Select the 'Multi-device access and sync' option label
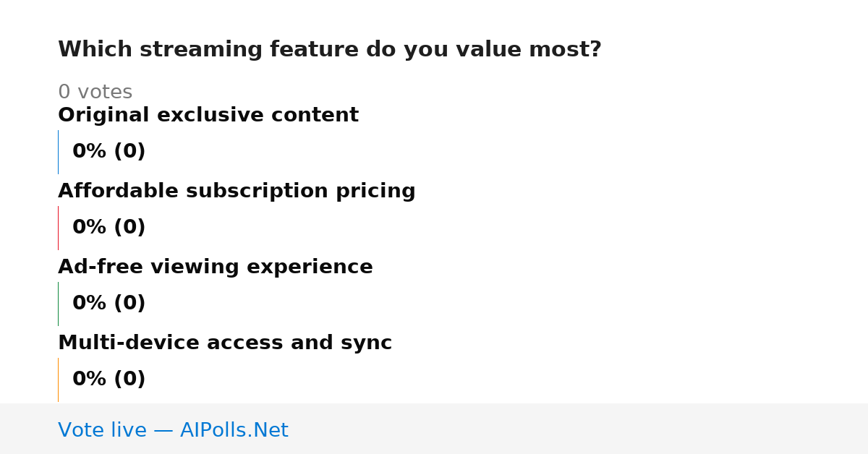 coord(225,343)
